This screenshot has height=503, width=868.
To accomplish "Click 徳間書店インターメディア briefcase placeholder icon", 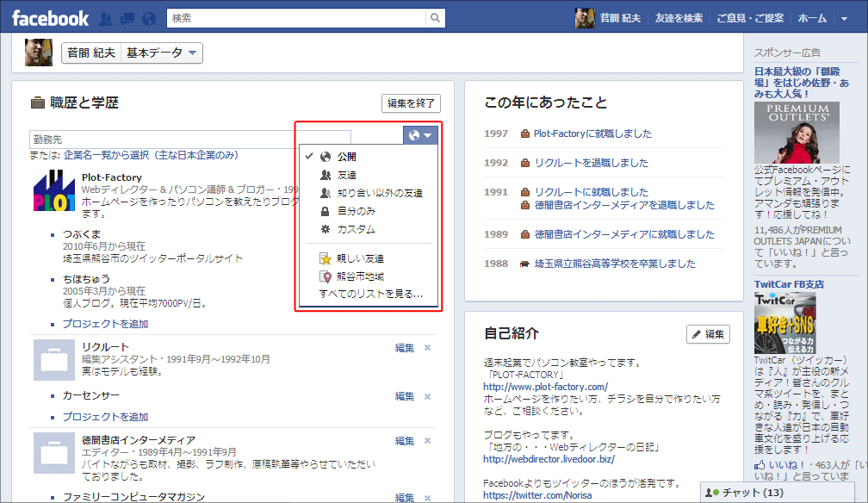I will point(53,453).
